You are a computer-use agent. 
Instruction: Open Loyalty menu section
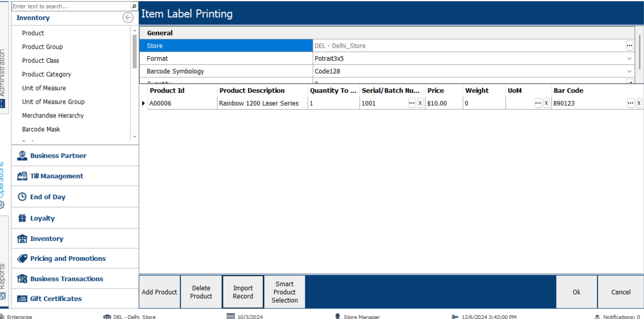tap(75, 218)
